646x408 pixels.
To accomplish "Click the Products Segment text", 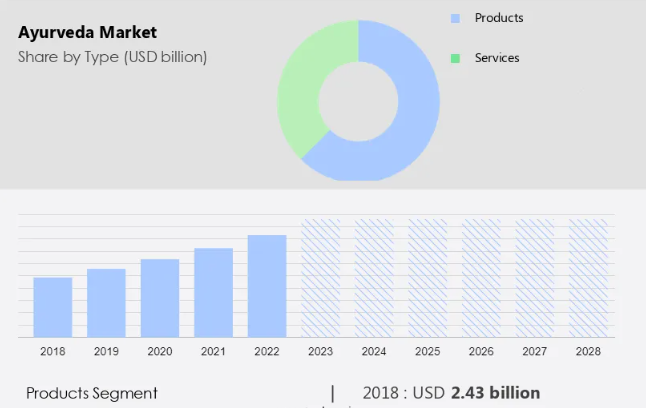I will [91, 394].
